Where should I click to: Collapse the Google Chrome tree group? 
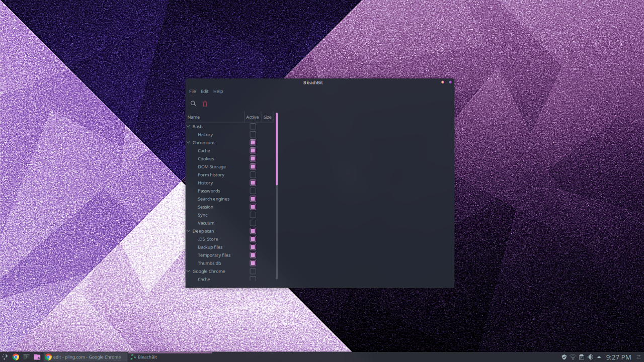tap(189, 271)
